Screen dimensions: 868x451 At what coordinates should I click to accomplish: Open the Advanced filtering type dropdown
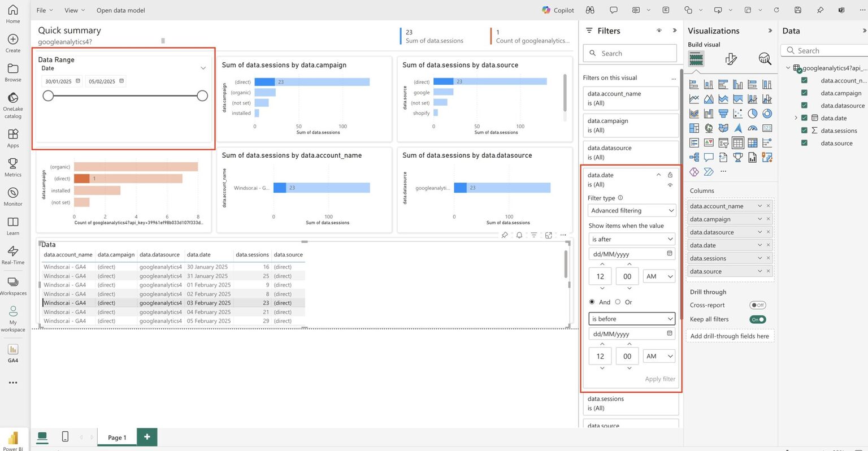point(632,210)
